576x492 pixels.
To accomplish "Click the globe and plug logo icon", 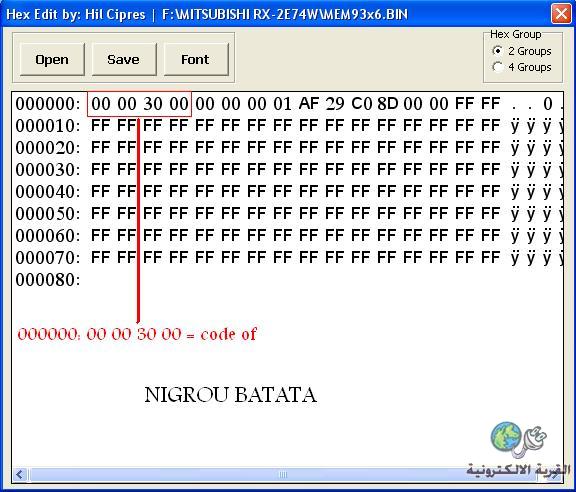I will pyautogui.click(x=518, y=439).
